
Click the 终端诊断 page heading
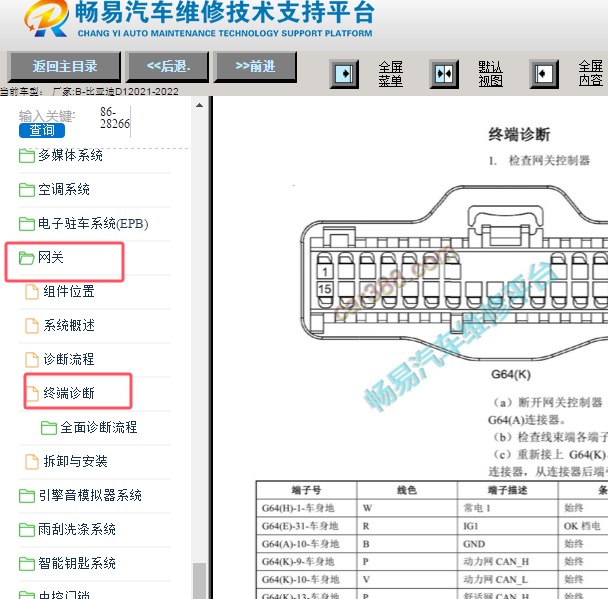tap(519, 135)
